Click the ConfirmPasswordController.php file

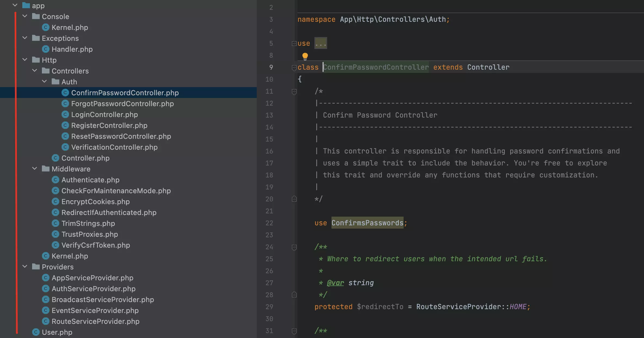[x=125, y=93]
